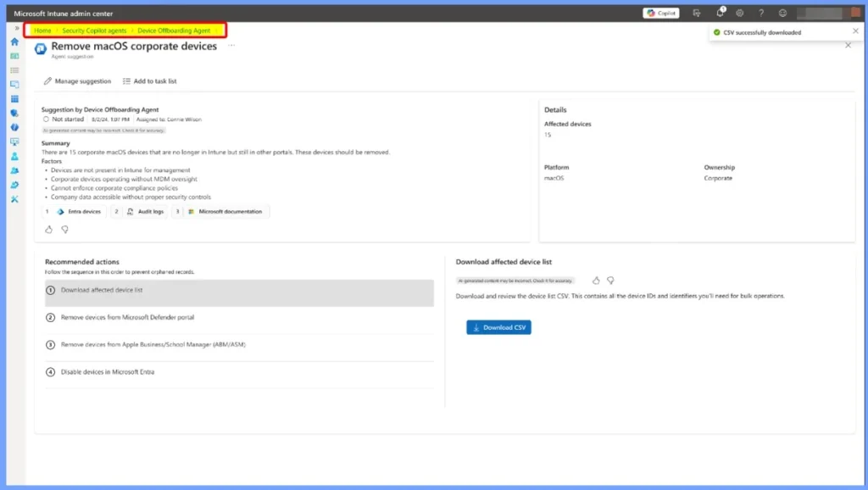Collapse the left navigation pane
The image size is (868, 490).
[15, 26]
